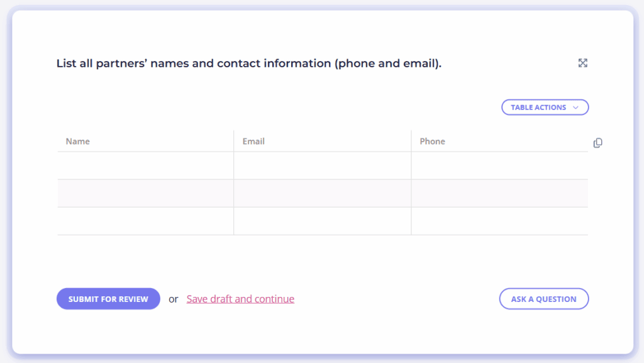This screenshot has height=363, width=644.
Task: Select first row Phone cell
Action: pyautogui.click(x=500, y=165)
